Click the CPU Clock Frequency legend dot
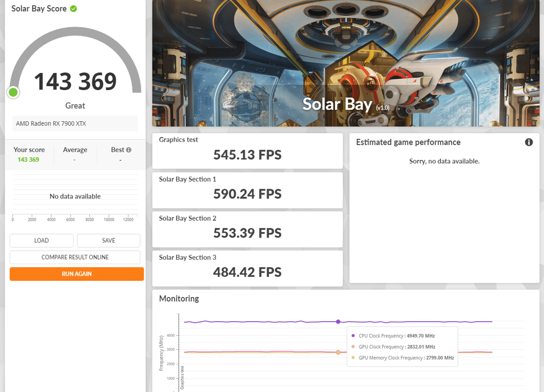 pos(353,336)
